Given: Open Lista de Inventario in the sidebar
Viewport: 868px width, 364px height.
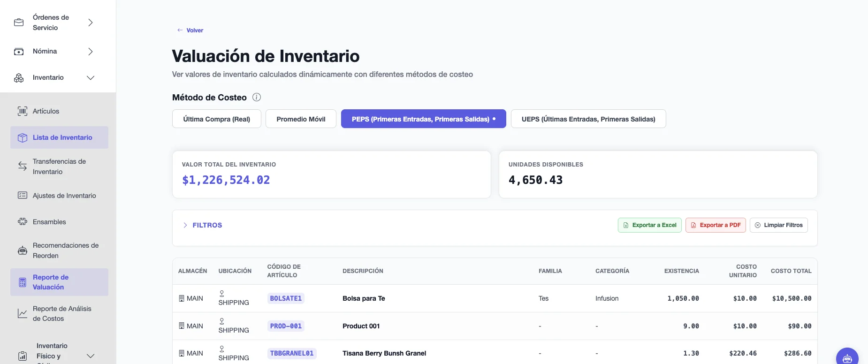Looking at the screenshot, I should pyautogui.click(x=59, y=137).
